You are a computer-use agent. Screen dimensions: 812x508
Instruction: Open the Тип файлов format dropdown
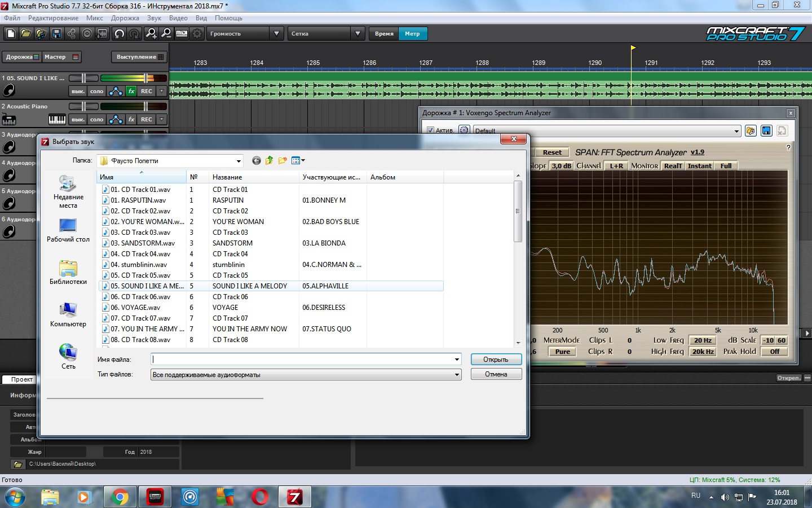tap(457, 375)
